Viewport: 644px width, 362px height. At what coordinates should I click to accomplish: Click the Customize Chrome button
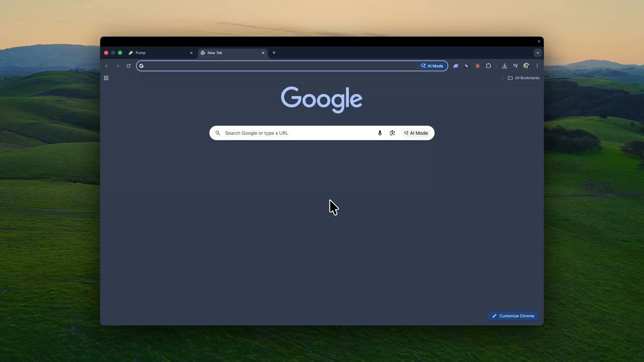pos(513,316)
